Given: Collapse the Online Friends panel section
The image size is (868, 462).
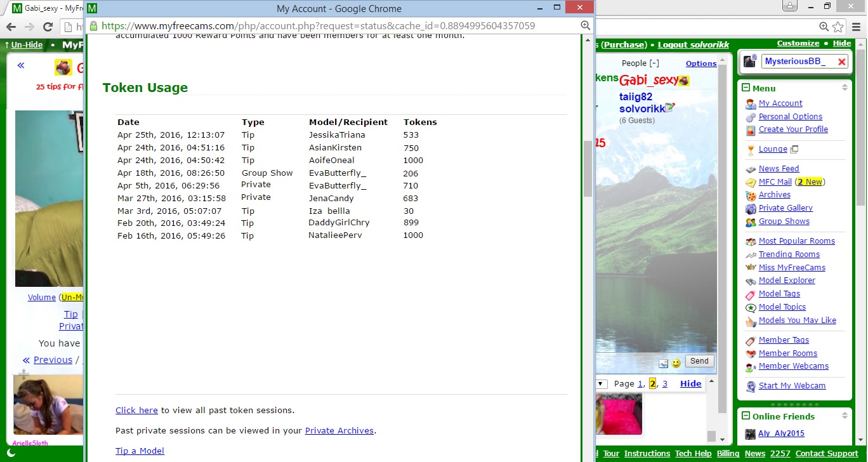Looking at the screenshot, I should coord(746,416).
